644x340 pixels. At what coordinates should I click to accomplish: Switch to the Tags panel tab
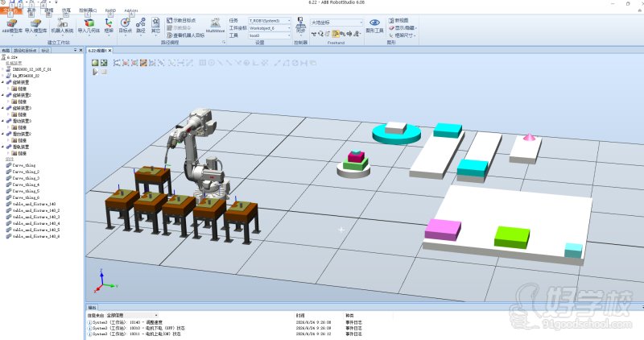coord(45,50)
